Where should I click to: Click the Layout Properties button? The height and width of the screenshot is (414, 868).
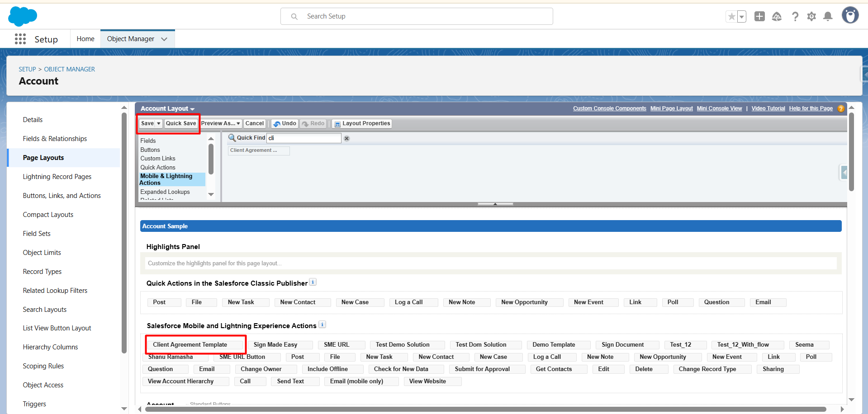362,123
